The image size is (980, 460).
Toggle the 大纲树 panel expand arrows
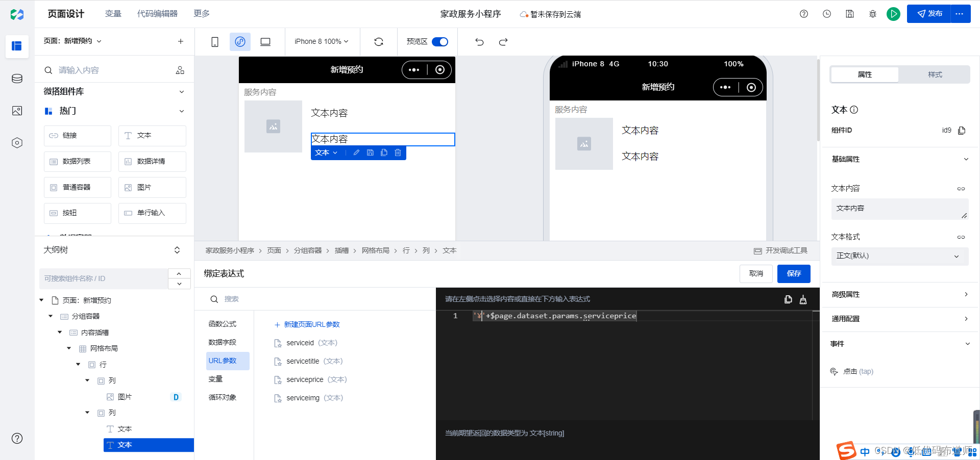(x=177, y=250)
